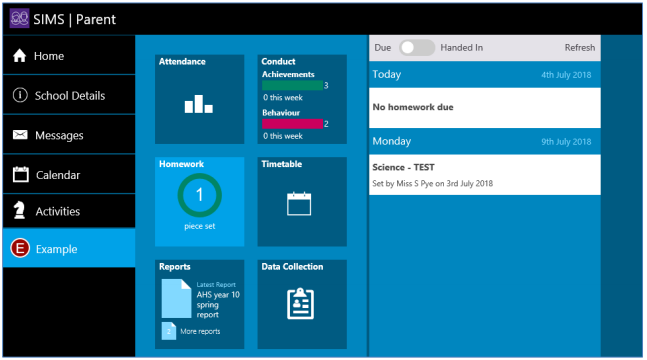Open the Attendance bar chart tile

point(199,99)
